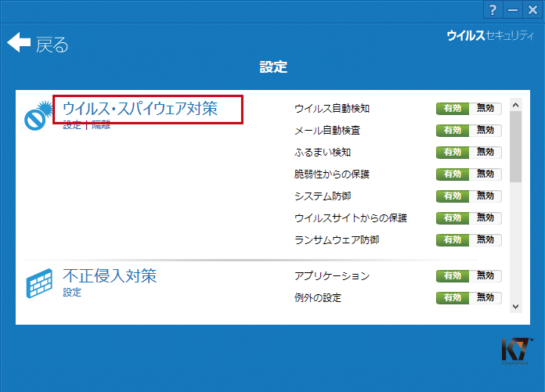Disable アプリケーション with 無効
The height and width of the screenshot is (392, 545).
click(485, 275)
